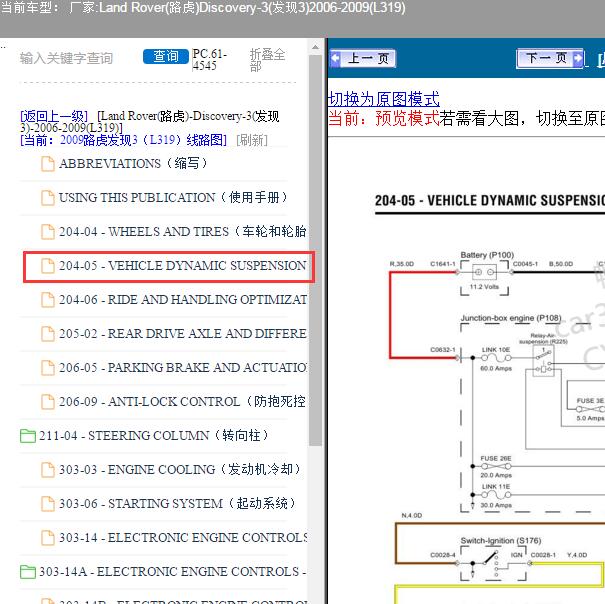Open 205-02 - REAR DRIVE AXLE entry
The image size is (605, 604).
[183, 333]
